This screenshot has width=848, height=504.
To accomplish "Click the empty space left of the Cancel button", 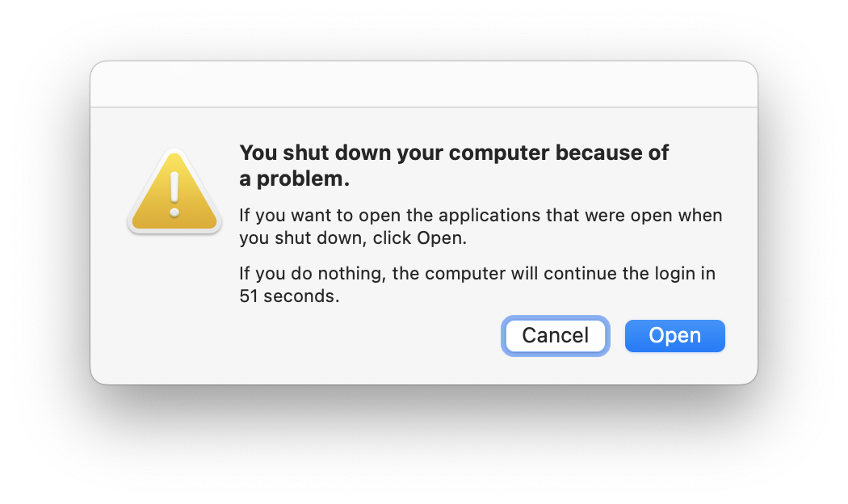I will click(367, 336).
